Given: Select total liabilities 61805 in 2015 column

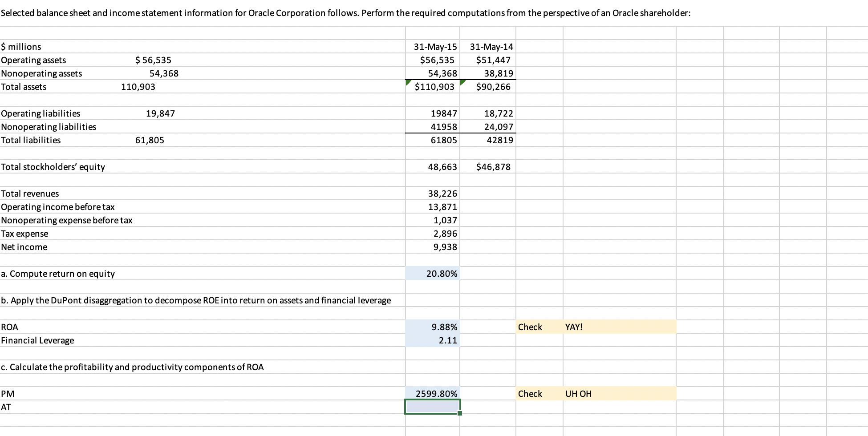Looking at the screenshot, I should pos(444,140).
